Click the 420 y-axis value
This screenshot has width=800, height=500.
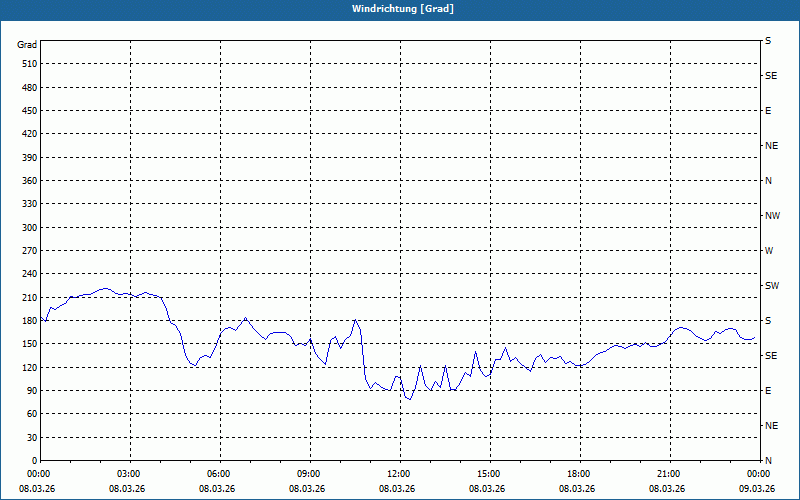tap(30, 134)
